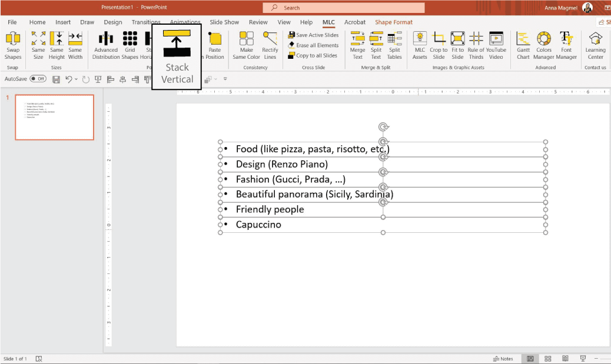
Task: Apply the Rule of Thirds grid
Action: tap(476, 44)
